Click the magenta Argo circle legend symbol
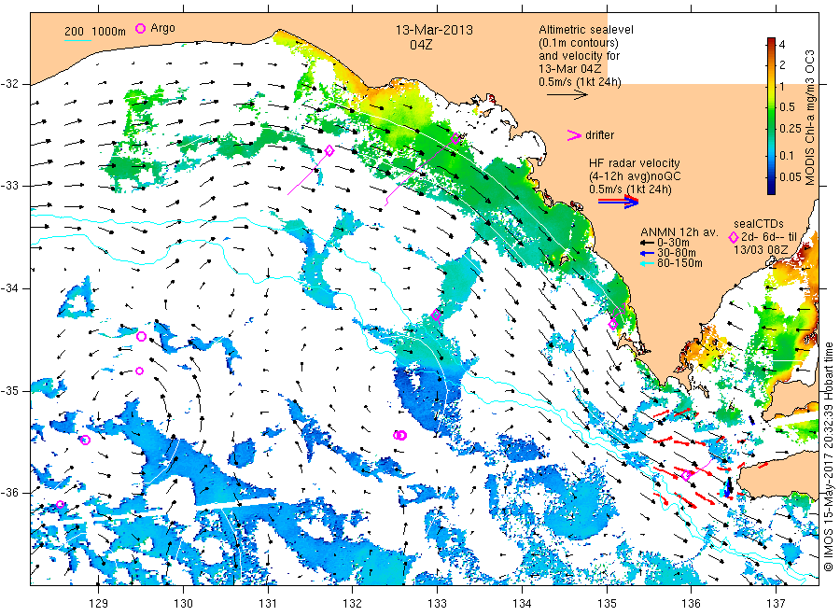The height and width of the screenshot is (616, 840). (140, 28)
